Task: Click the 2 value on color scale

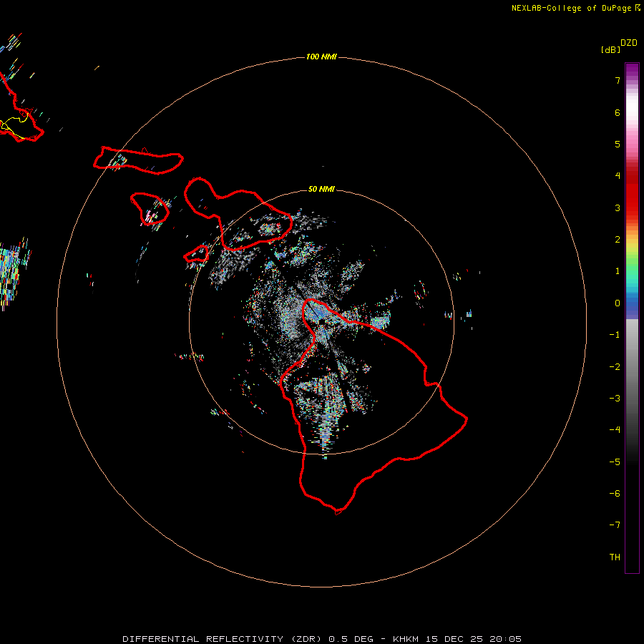Action: coord(618,240)
